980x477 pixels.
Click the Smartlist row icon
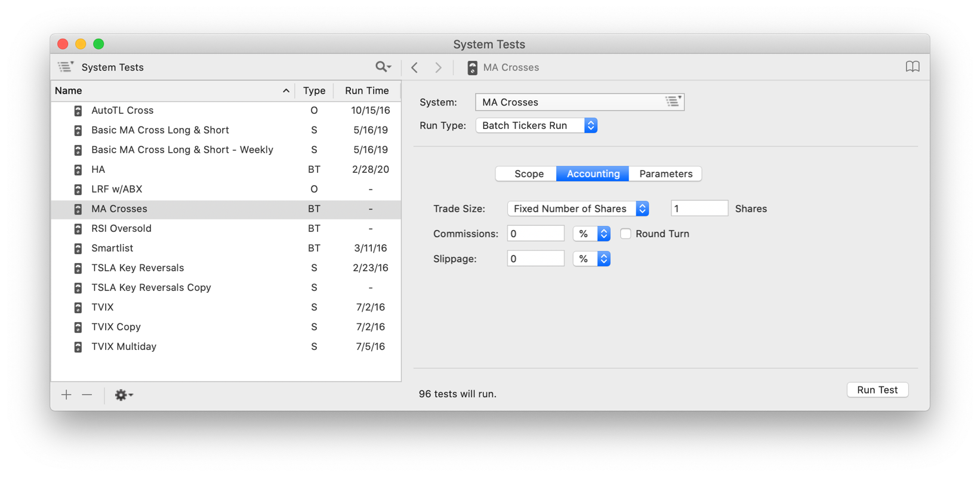click(78, 248)
